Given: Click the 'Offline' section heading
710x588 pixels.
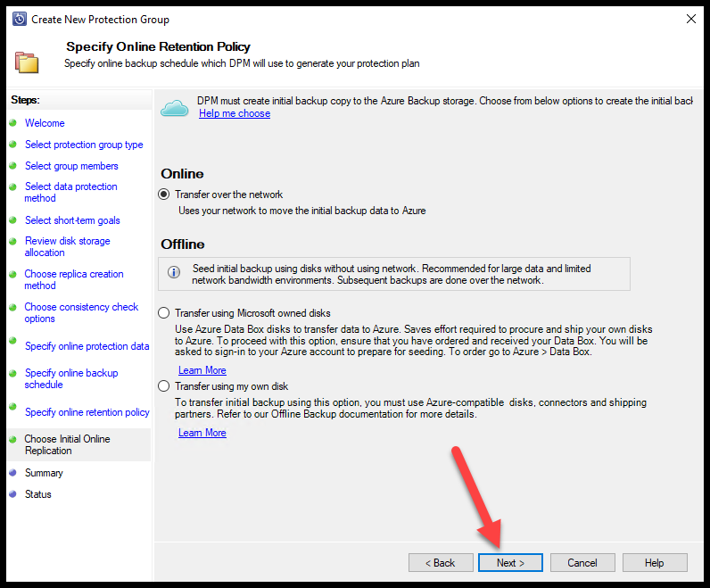Looking at the screenshot, I should point(183,244).
